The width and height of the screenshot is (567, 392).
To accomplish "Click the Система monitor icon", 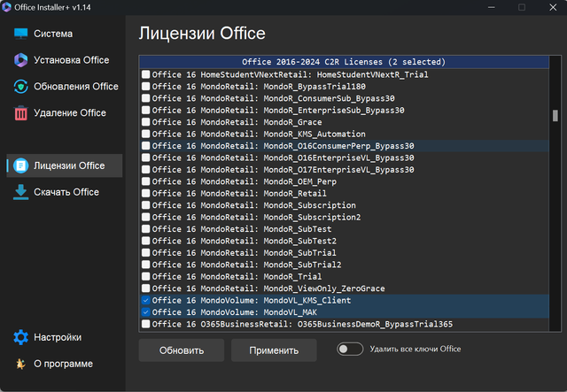I will click(20, 34).
